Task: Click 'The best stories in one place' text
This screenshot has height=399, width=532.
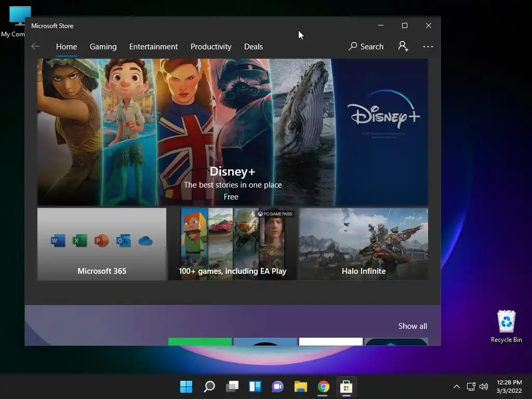Action: pyautogui.click(x=233, y=185)
